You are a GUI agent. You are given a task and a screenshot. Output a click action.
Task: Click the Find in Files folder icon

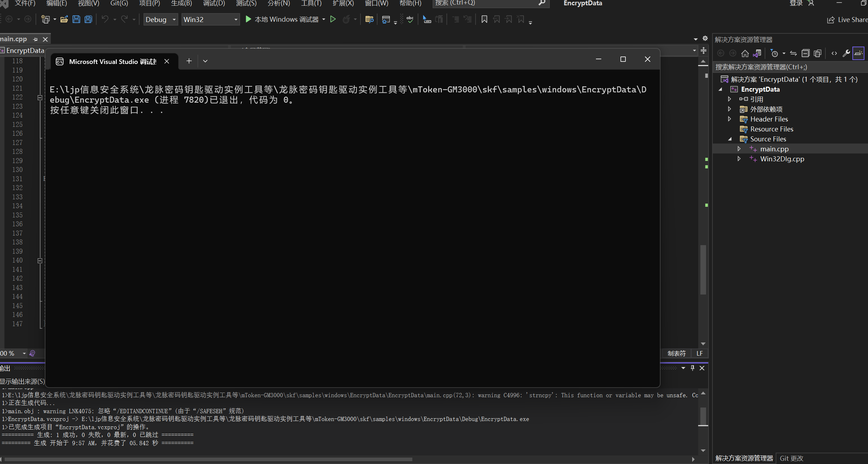pos(369,19)
